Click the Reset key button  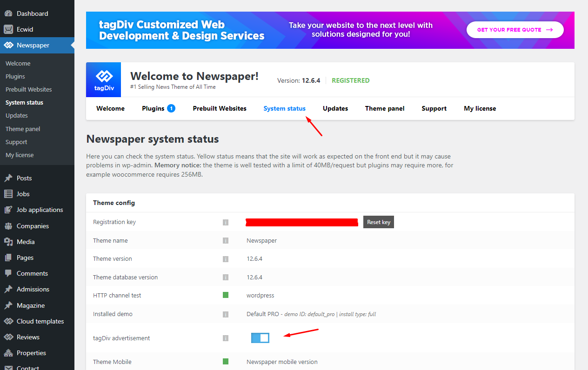click(x=379, y=222)
